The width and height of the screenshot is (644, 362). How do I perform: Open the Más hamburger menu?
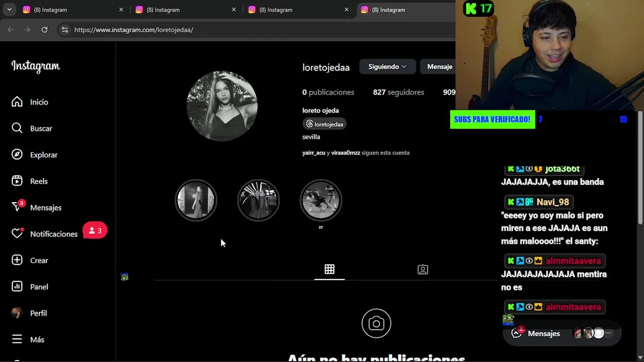coord(28,339)
